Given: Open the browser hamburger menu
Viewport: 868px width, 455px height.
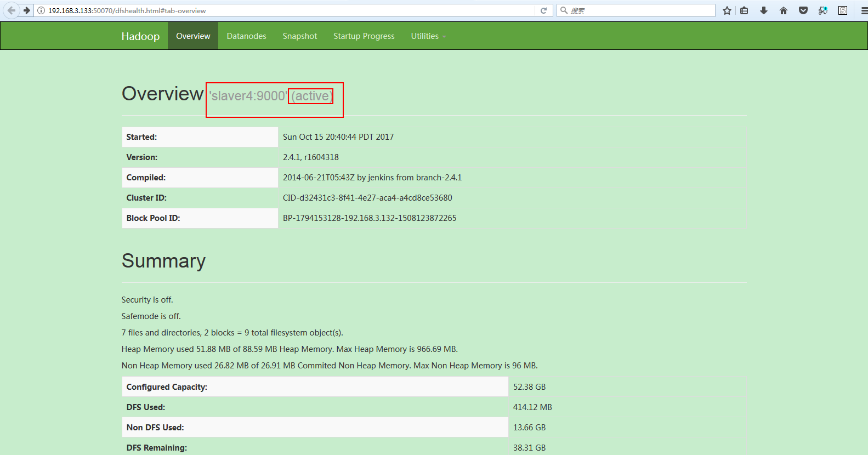Looking at the screenshot, I should 864,10.
